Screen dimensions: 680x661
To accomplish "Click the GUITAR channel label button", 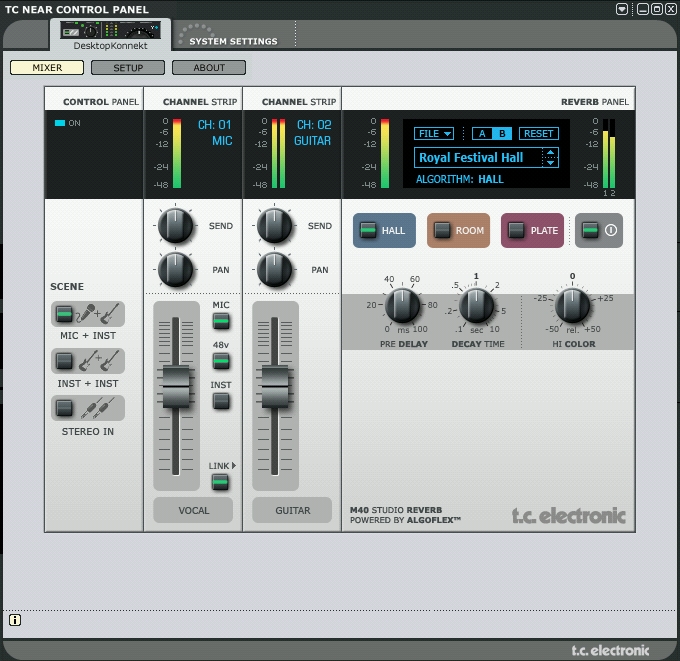I will tap(292, 510).
